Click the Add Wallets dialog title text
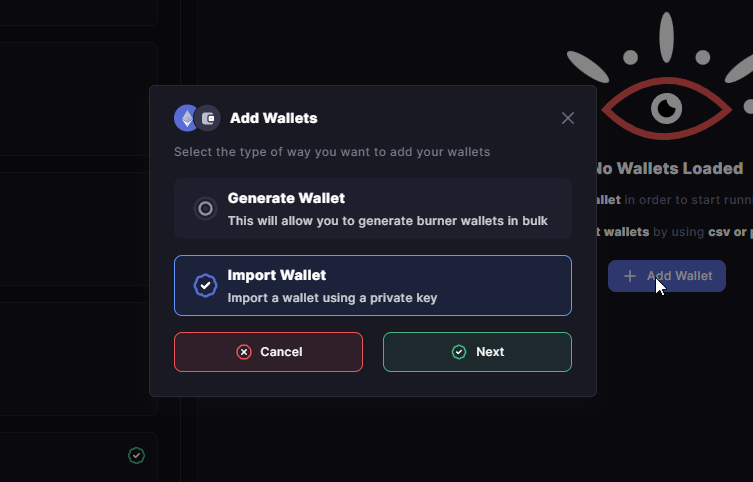Viewport: 753px width, 482px height. (274, 118)
